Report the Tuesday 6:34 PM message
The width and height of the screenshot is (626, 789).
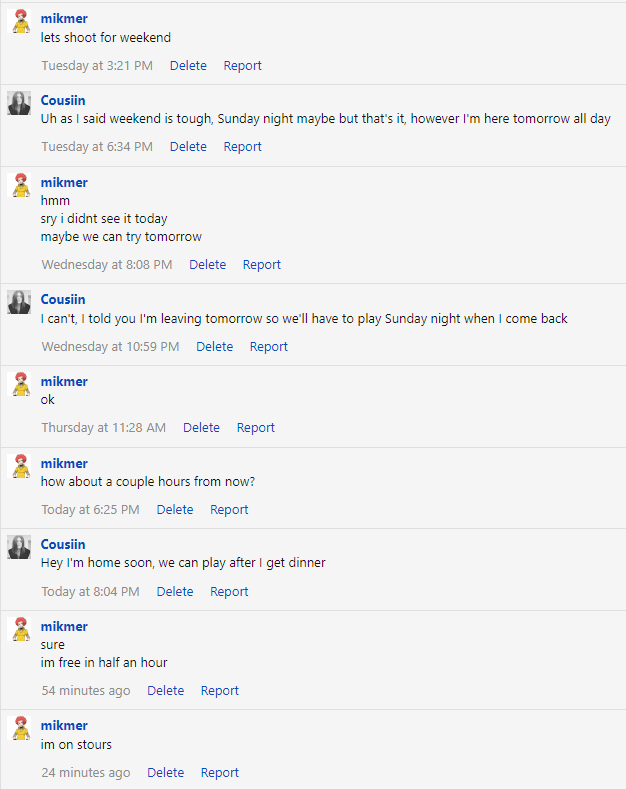[242, 147]
